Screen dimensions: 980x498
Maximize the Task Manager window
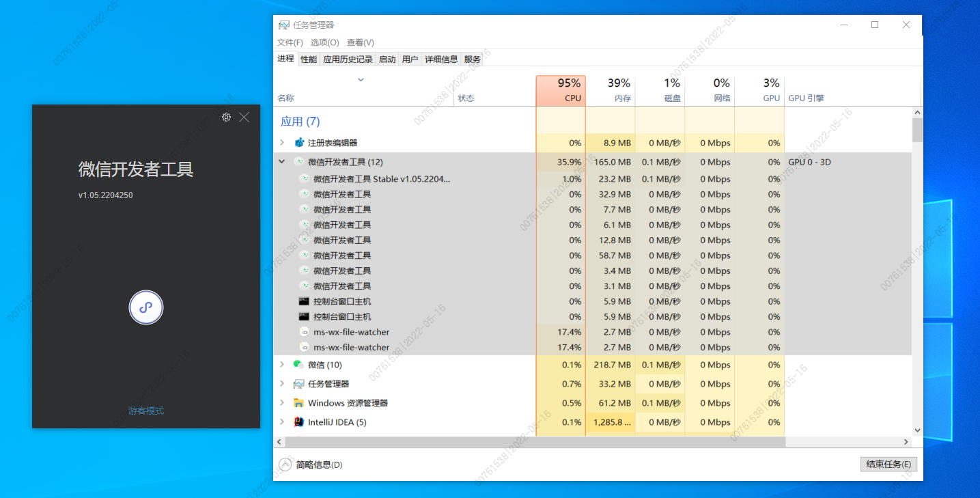click(875, 25)
